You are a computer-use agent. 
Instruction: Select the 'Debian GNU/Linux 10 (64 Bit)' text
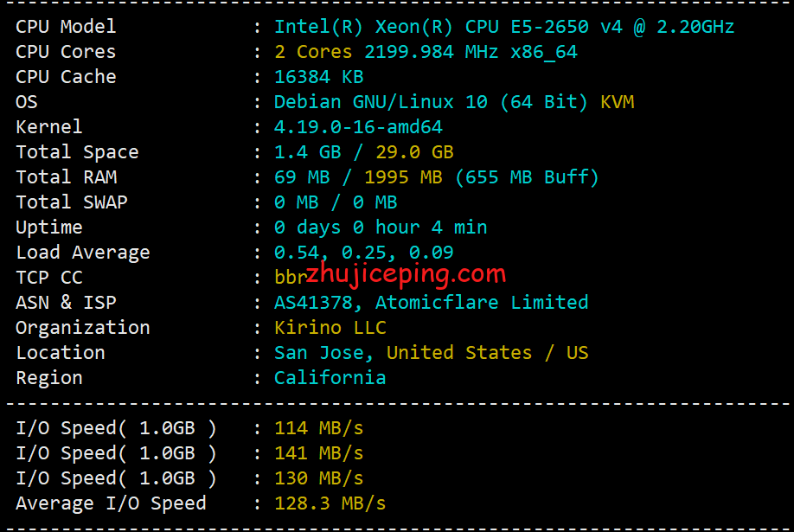click(431, 102)
